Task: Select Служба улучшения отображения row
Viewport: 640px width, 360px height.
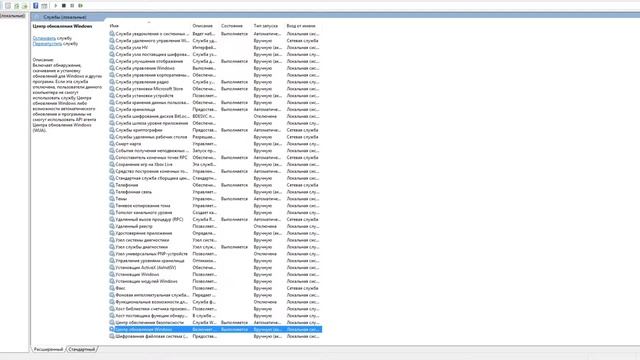Action: (x=215, y=61)
